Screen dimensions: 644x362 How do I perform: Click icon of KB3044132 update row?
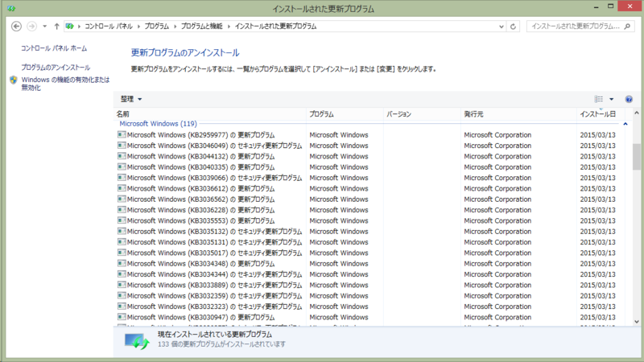click(x=122, y=156)
